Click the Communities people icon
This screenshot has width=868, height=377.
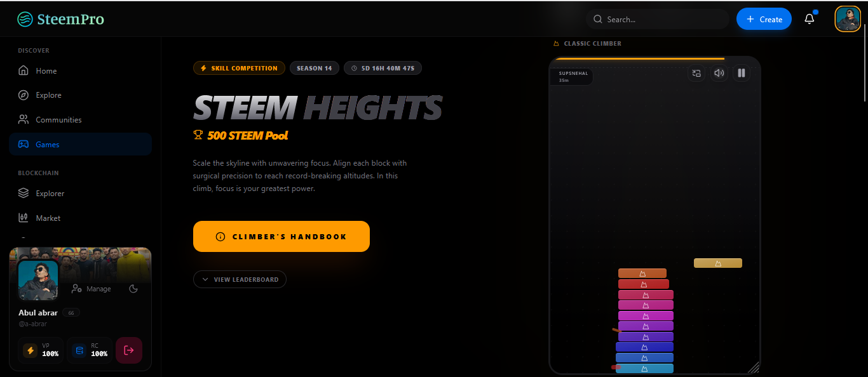24,119
